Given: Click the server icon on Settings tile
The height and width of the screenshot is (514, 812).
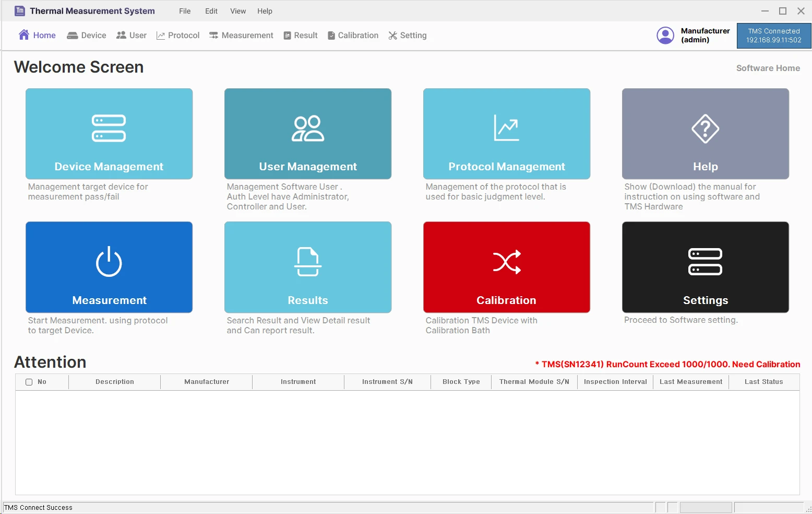Looking at the screenshot, I should click(x=706, y=262).
